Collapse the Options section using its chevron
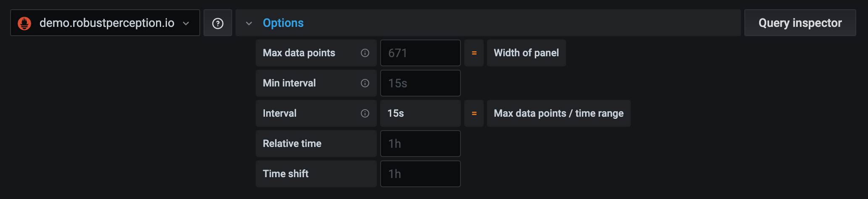 249,24
